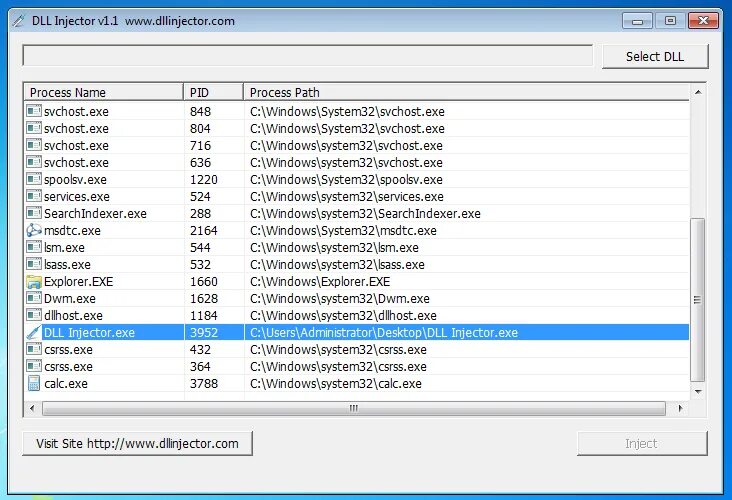732x500 pixels.
Task: Select PID 1220 cell
Action: 204,180
